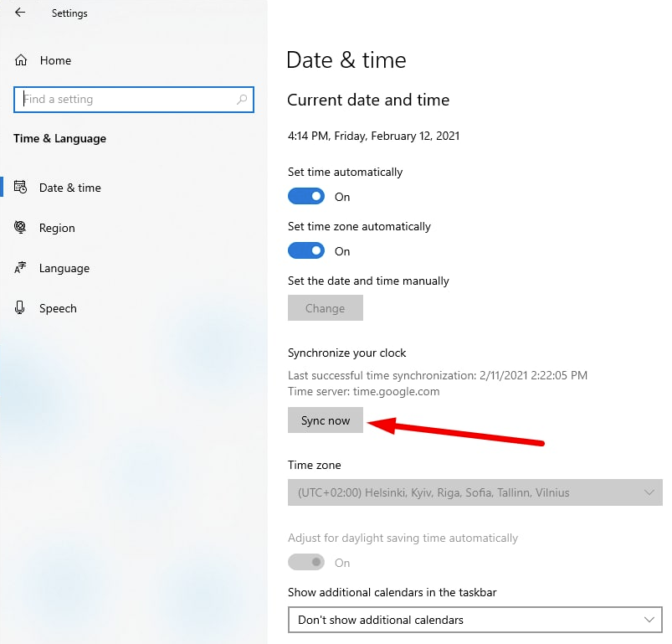The image size is (672, 644).
Task: Click the Region globe icon
Action: click(x=21, y=228)
